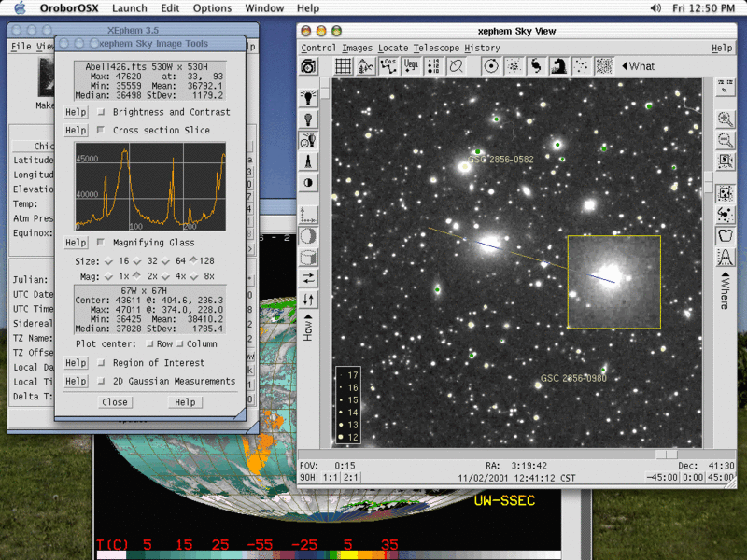Enable Brightness and Contrast checkbox
Viewport: 747px width, 560px height.
[x=101, y=112]
